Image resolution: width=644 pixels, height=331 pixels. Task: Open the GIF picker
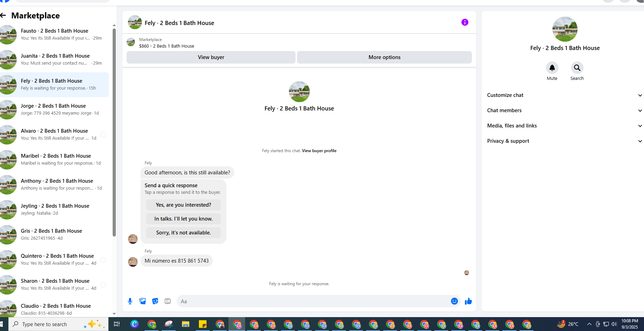(168, 301)
